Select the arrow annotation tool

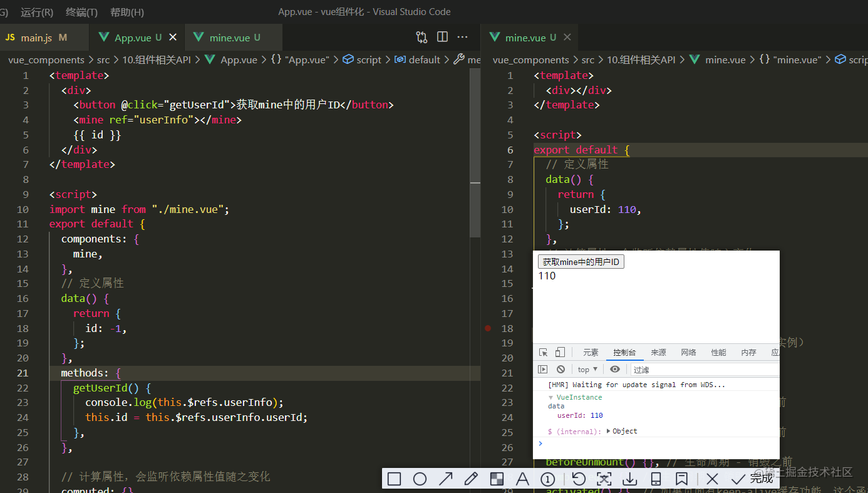(x=446, y=479)
